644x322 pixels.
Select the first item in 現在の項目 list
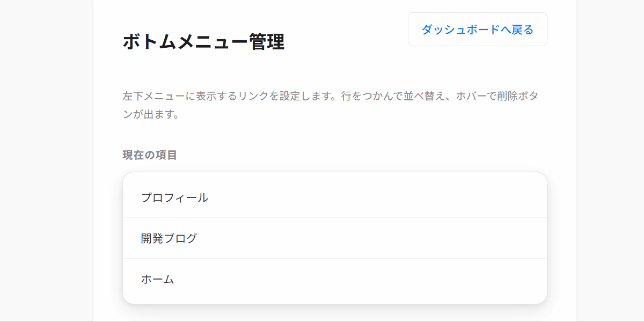pyautogui.click(x=174, y=197)
